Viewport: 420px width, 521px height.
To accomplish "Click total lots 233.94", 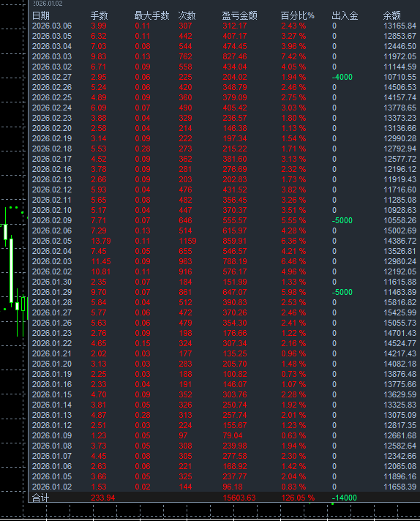I will [x=103, y=498].
